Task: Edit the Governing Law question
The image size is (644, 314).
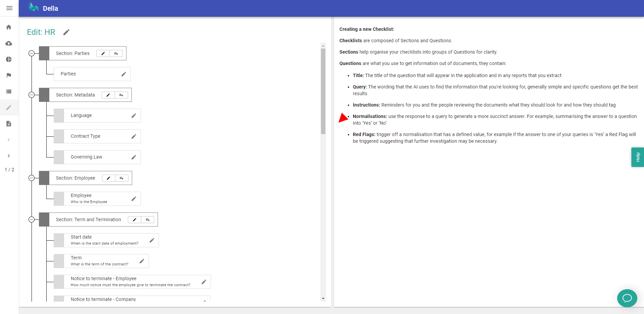Action: (134, 157)
